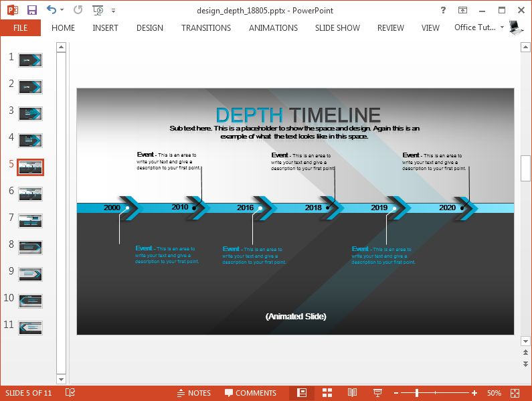Click the (Animated Slide) text label
532x401 pixels.
pyautogui.click(x=296, y=317)
